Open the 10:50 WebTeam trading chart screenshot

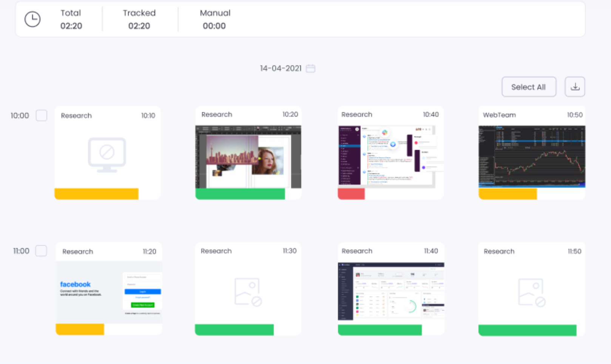(x=532, y=157)
